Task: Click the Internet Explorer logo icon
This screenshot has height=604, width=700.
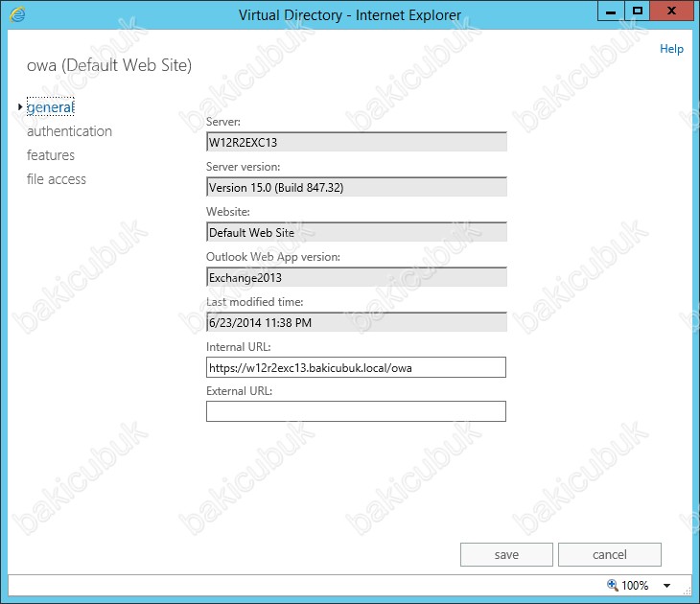Action: 17,14
